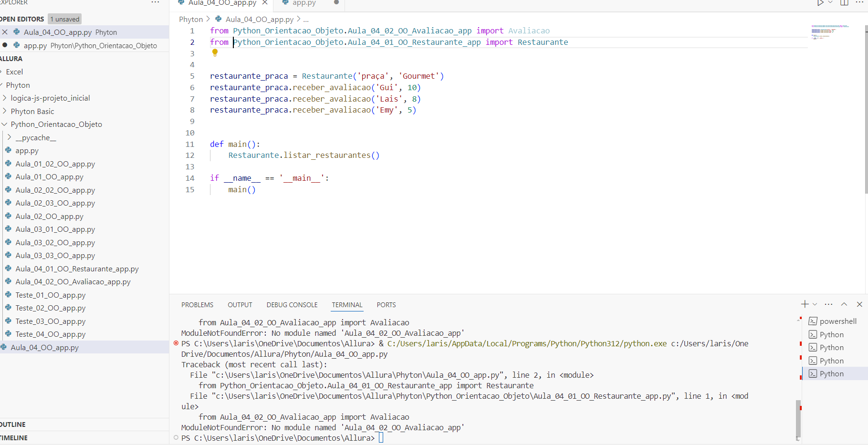Viewport: 868px width, 445px height.
Task: Open Aula_04_02_OO_Avaliacao_app.py file
Action: 73,282
